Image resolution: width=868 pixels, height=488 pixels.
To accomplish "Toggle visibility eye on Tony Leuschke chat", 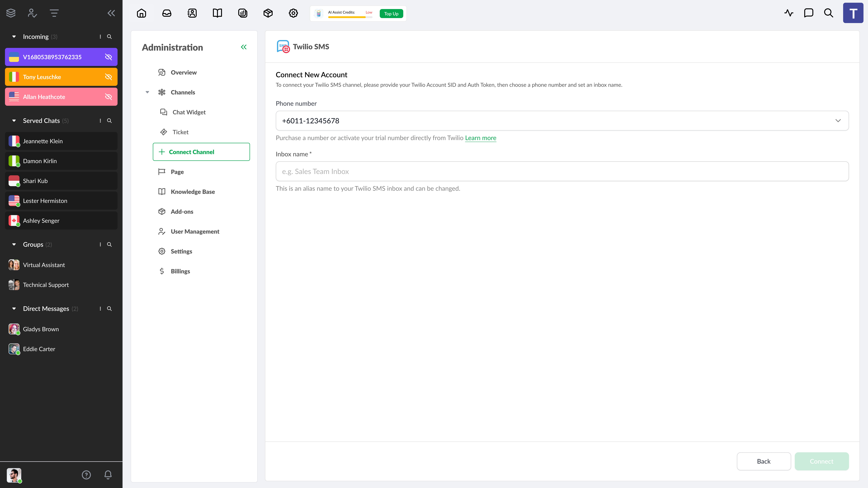I will 108,77.
